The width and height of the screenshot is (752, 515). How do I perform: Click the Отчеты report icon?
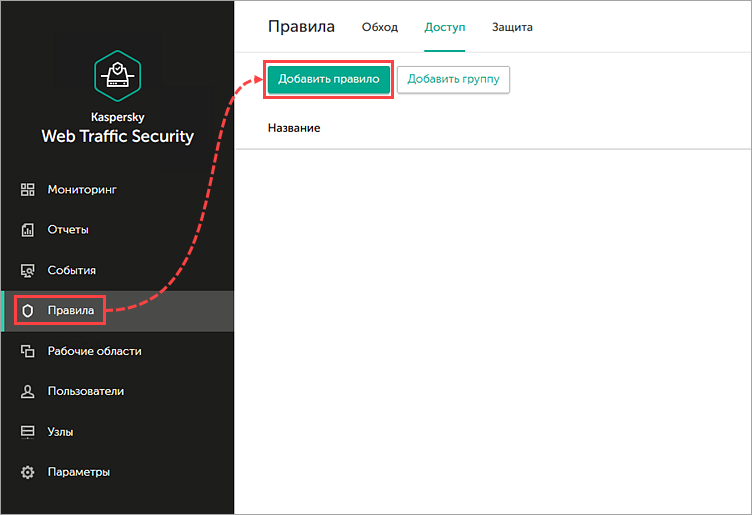click(x=28, y=230)
